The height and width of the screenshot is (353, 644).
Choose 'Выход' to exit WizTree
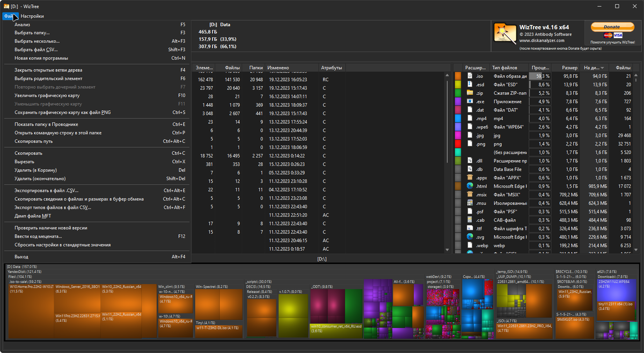tap(97, 257)
